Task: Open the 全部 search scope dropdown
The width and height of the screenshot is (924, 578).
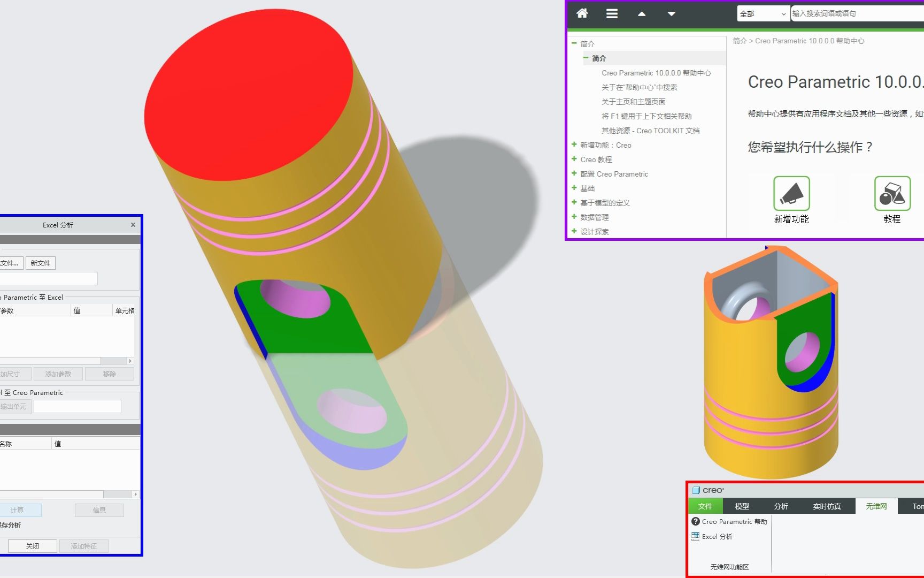Action: click(764, 14)
